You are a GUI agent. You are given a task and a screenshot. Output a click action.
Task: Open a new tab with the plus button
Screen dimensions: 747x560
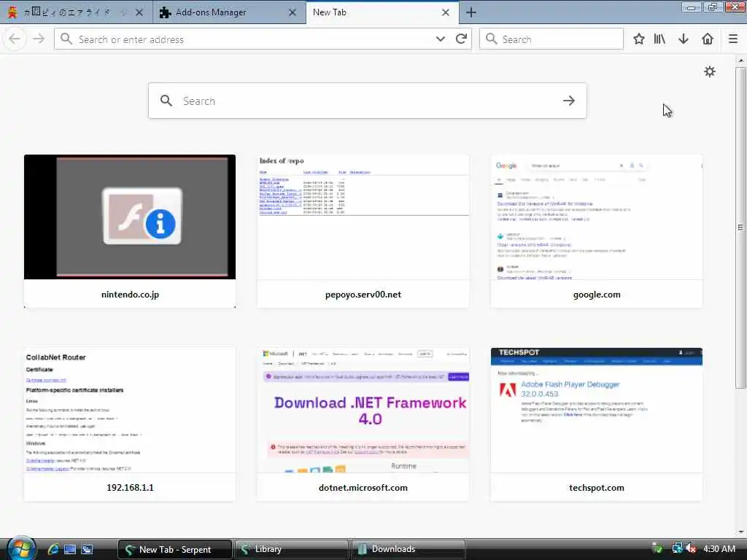(471, 12)
